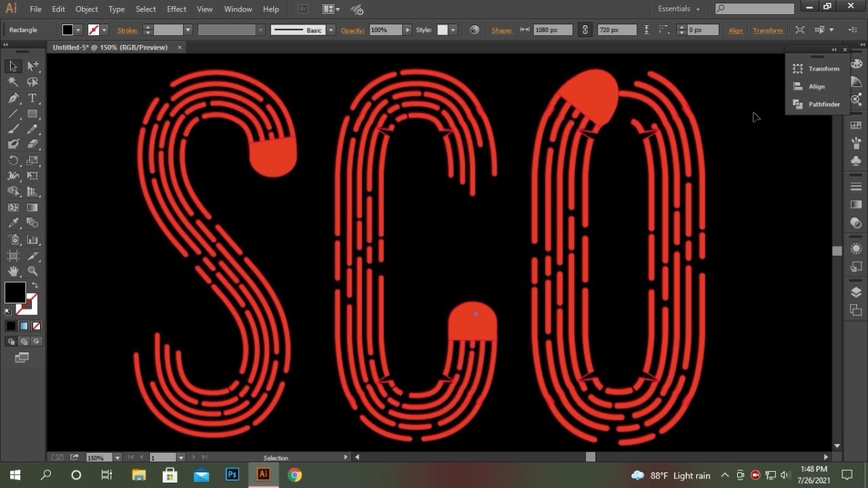
Task: Choose the Eraser tool
Action: click(x=33, y=144)
